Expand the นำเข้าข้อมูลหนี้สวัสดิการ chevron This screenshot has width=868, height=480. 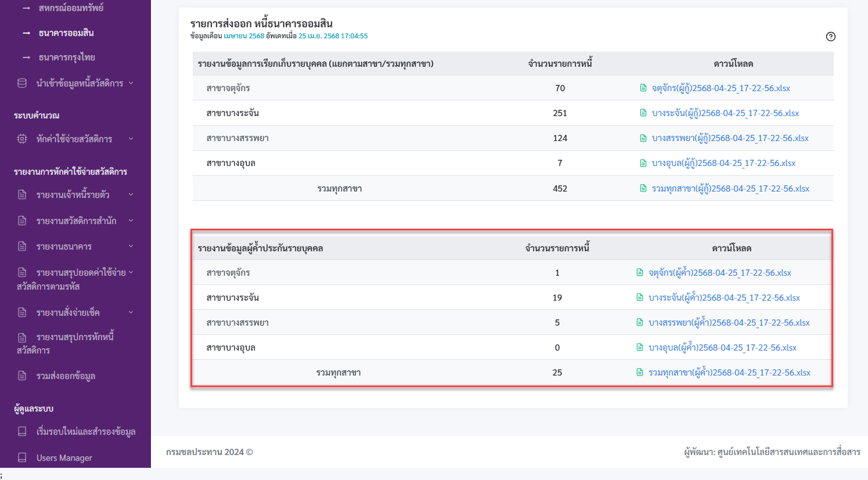coord(131,83)
